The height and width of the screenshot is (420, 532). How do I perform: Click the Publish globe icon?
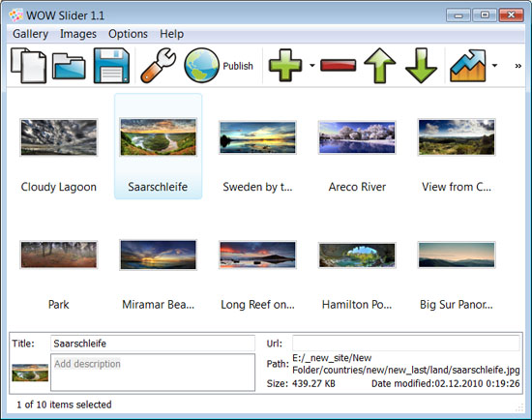click(201, 66)
